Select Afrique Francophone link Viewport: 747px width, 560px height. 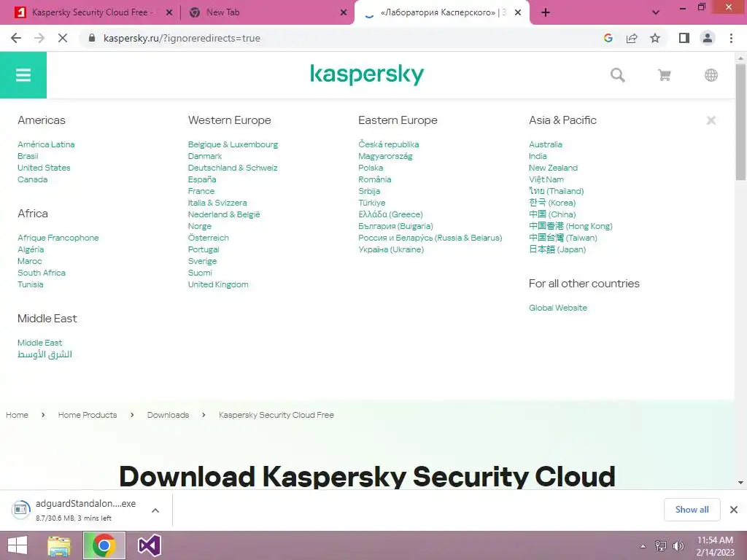58,238
